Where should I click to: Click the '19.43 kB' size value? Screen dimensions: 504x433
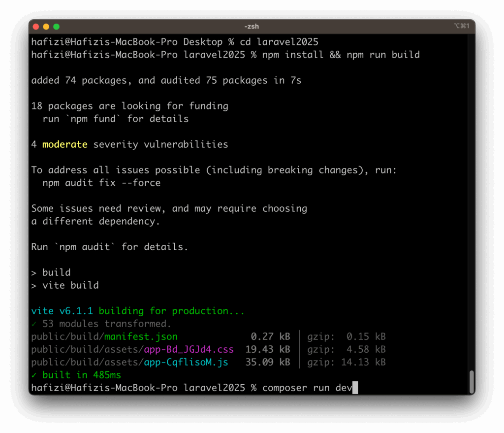[268, 350]
